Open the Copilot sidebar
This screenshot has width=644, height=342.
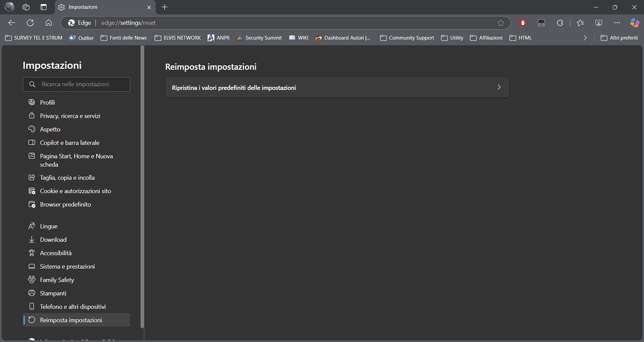coord(635,23)
